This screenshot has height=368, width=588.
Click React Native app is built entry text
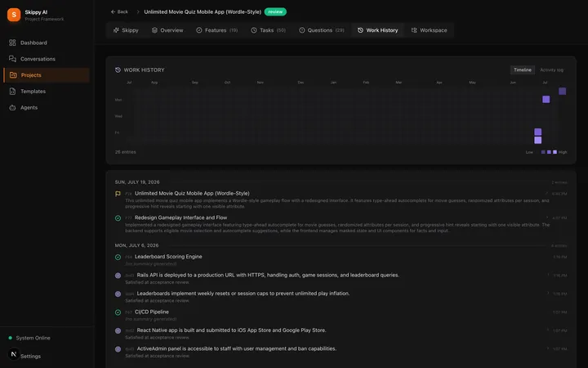(x=231, y=330)
